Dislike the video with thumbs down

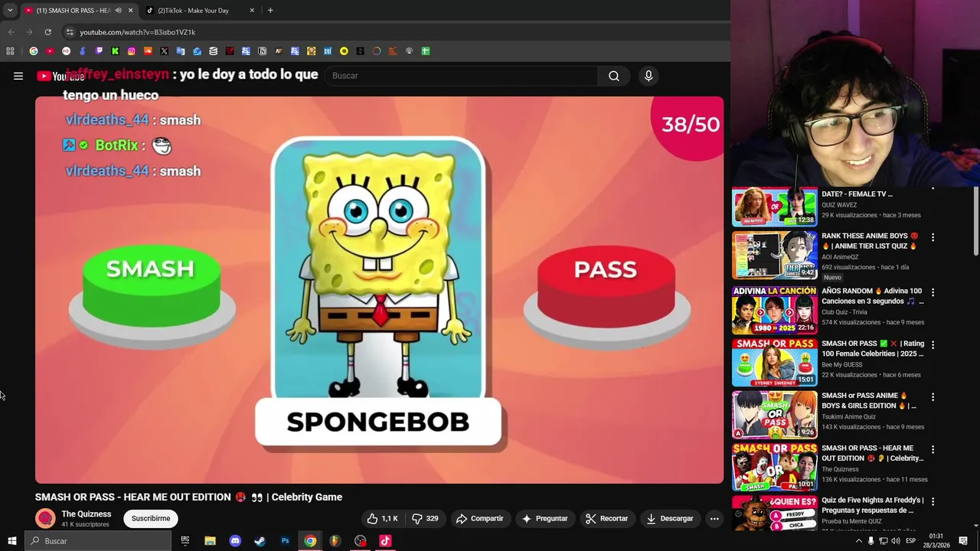[425, 519]
